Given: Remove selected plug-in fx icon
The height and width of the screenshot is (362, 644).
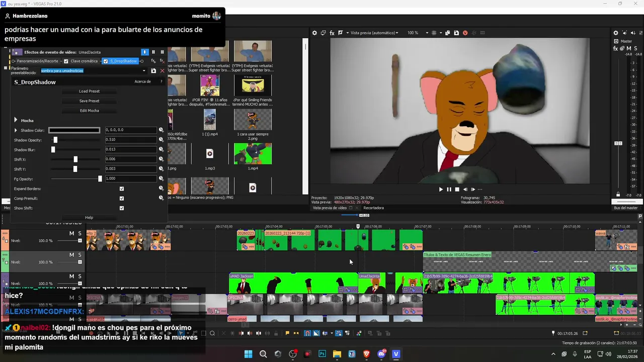Looking at the screenshot, I should point(162,61).
